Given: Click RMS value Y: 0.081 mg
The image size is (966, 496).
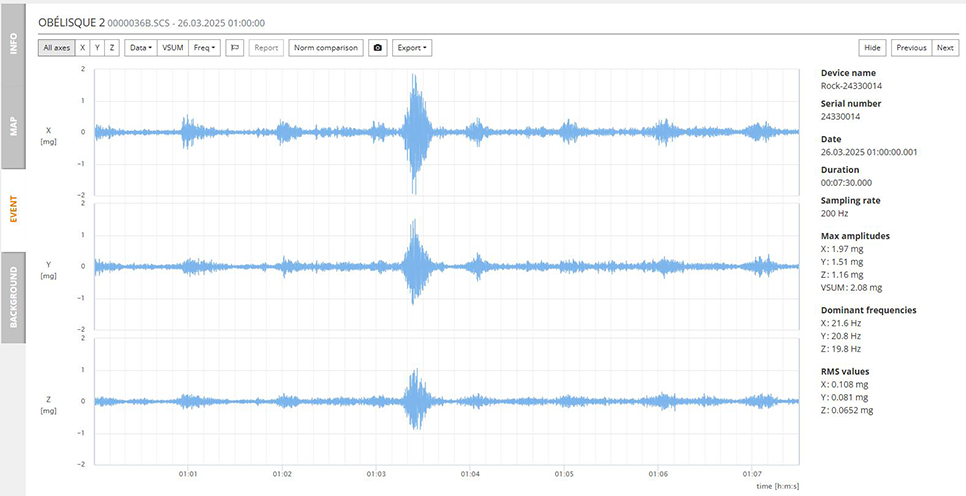Looking at the screenshot, I should (x=845, y=398).
